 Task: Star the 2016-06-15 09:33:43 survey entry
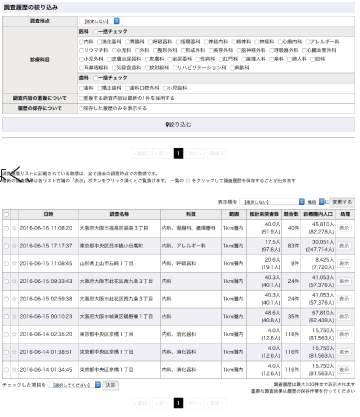[x=14, y=281]
